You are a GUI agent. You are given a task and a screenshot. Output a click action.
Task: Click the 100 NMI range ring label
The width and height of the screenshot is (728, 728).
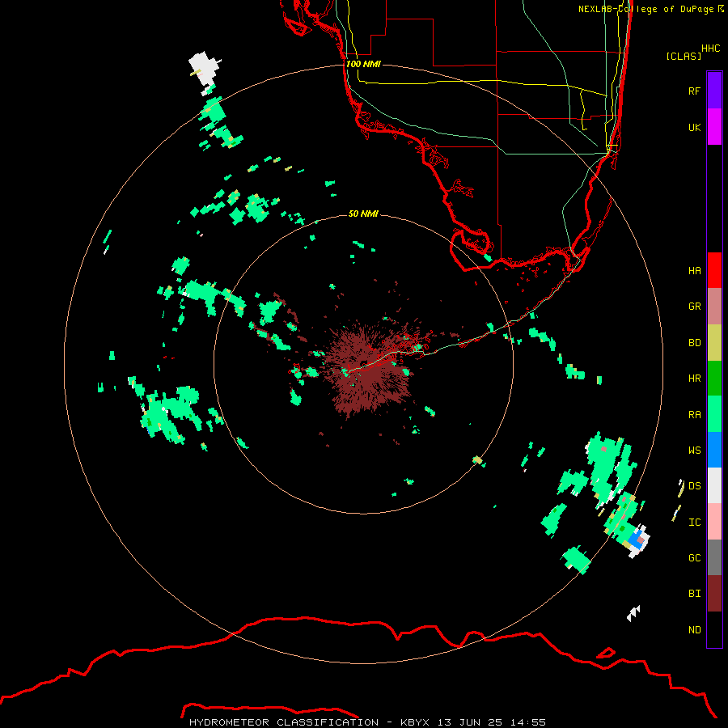363,64
